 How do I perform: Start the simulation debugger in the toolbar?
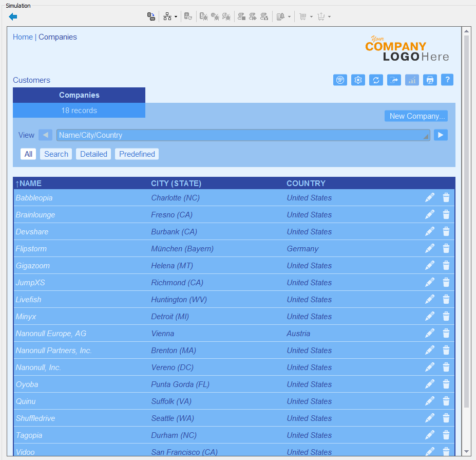pyautogui.click(x=204, y=16)
